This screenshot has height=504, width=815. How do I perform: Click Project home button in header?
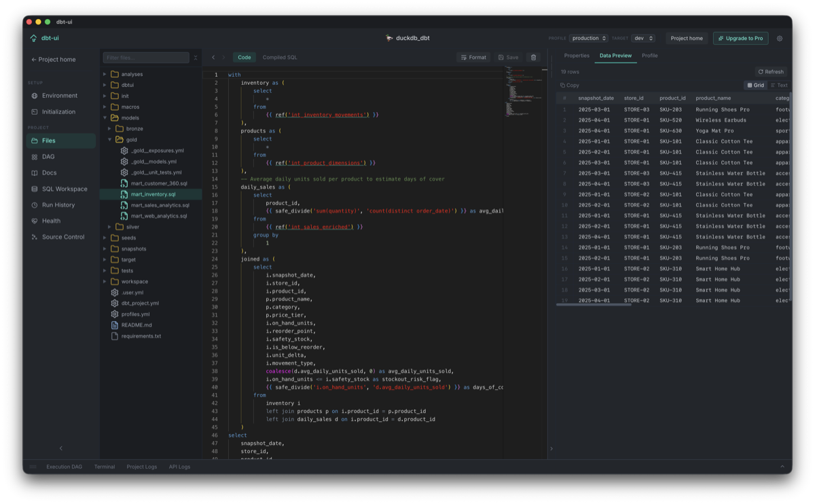tap(687, 39)
